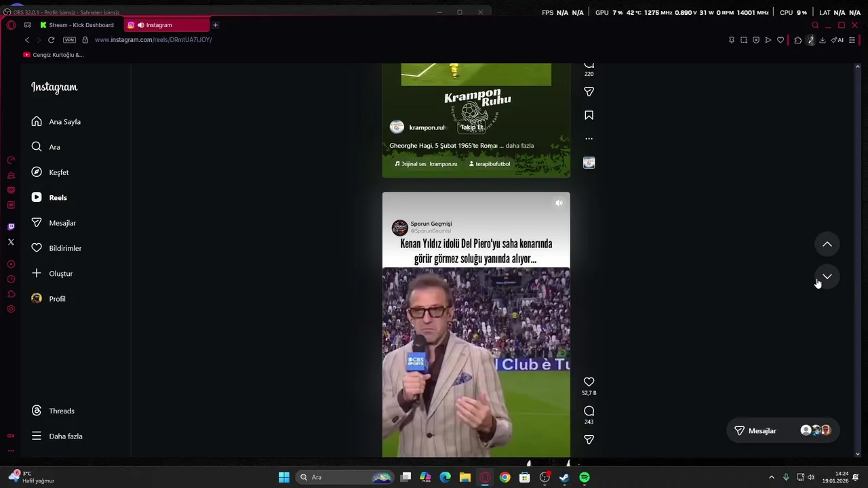Open Easy Setup panel icon
868x488 pixels.
(852, 40)
